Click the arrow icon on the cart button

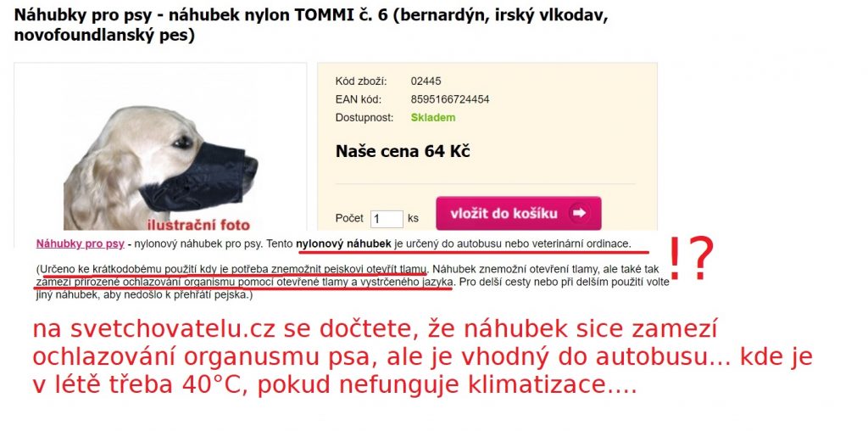[579, 213]
